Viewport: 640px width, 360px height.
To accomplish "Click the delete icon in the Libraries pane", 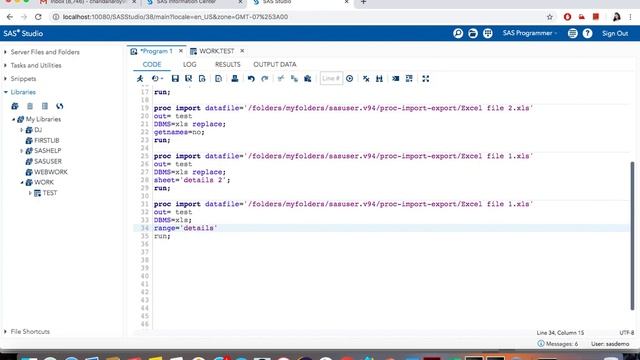I will point(30,106).
